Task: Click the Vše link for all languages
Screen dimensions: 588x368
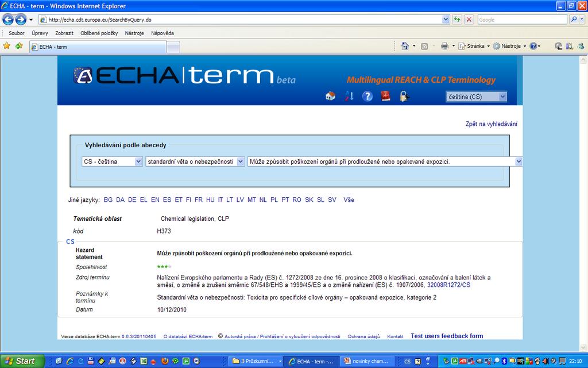Action: tap(349, 200)
